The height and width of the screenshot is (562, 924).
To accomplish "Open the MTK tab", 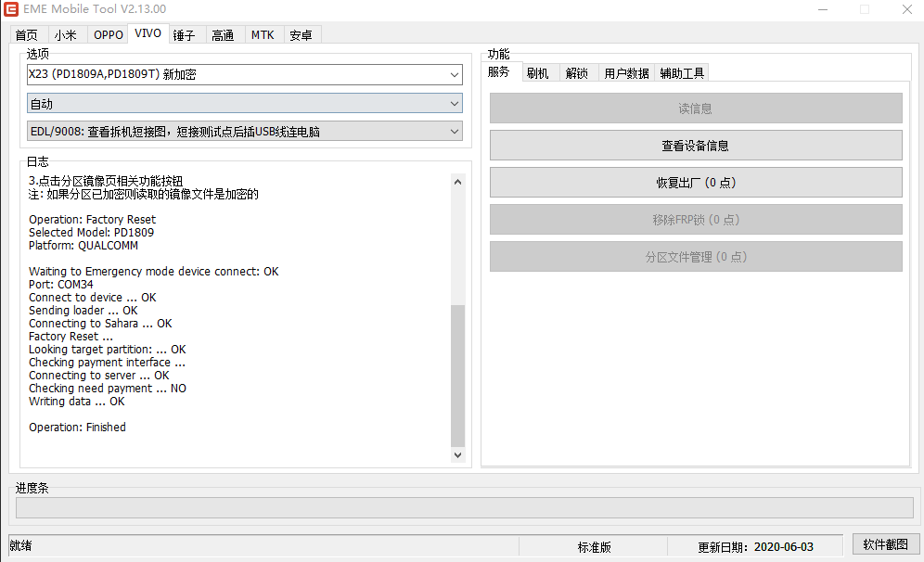I will click(x=263, y=35).
